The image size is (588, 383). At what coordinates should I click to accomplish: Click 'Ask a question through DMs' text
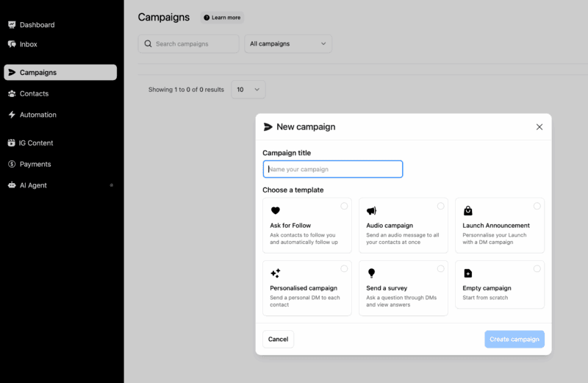coord(401,298)
